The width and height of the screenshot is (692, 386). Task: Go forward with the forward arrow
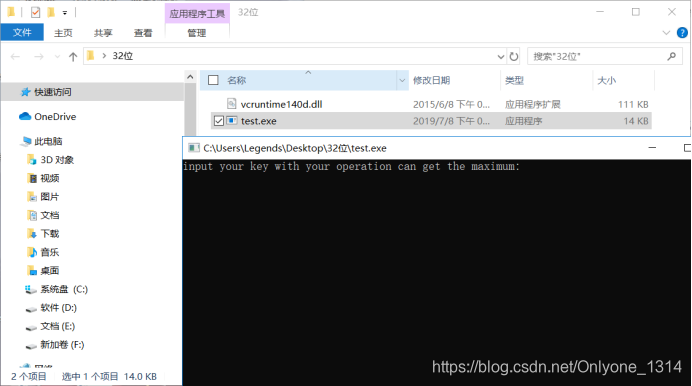[39, 56]
